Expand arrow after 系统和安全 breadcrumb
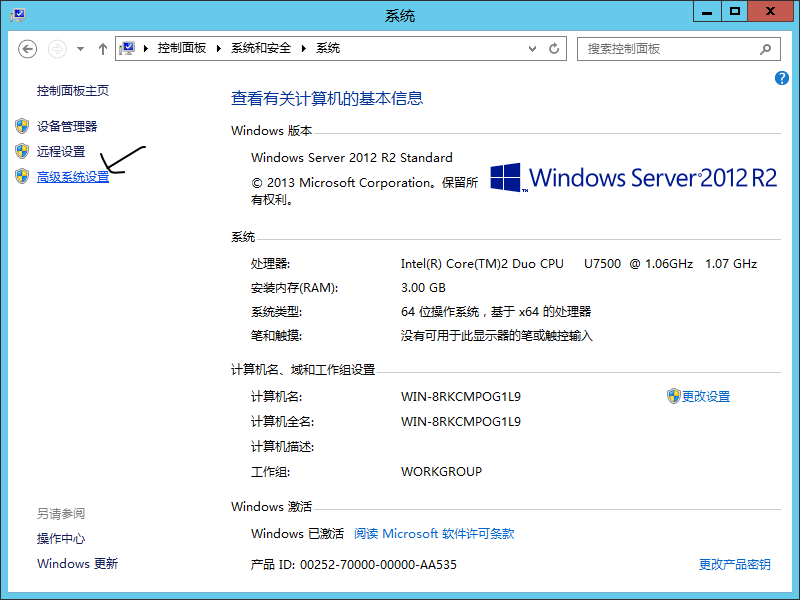 tap(304, 48)
